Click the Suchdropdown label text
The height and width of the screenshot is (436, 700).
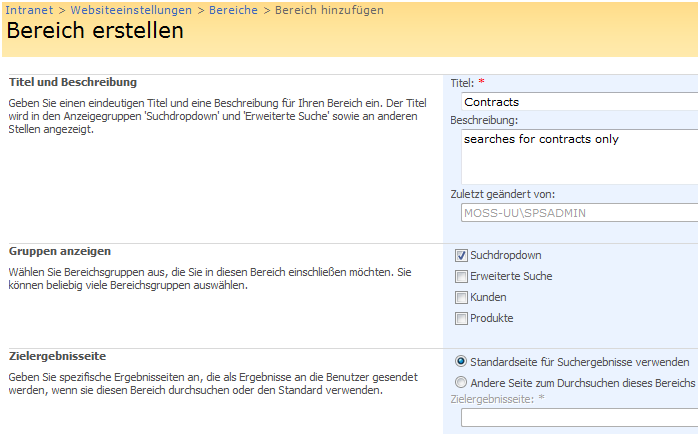click(506, 255)
